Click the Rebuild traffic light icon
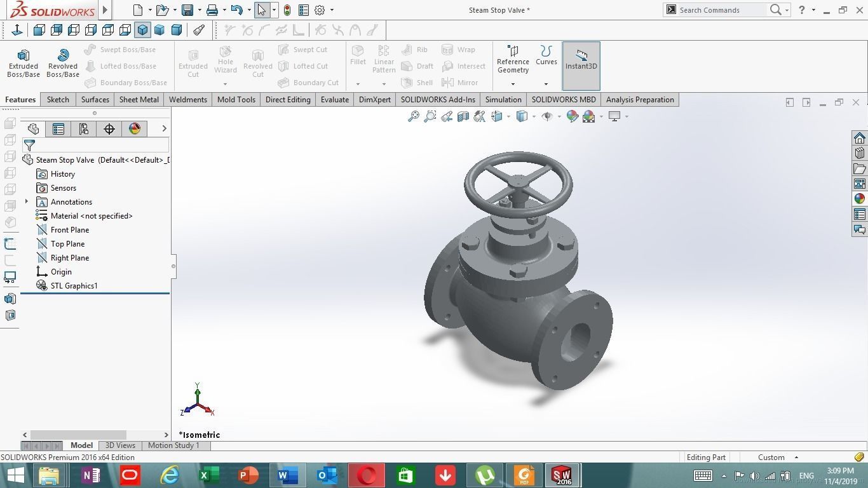 (x=287, y=10)
